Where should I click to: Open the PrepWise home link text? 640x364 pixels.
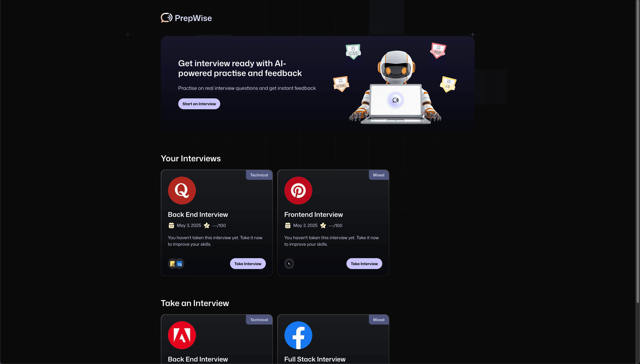[193, 18]
